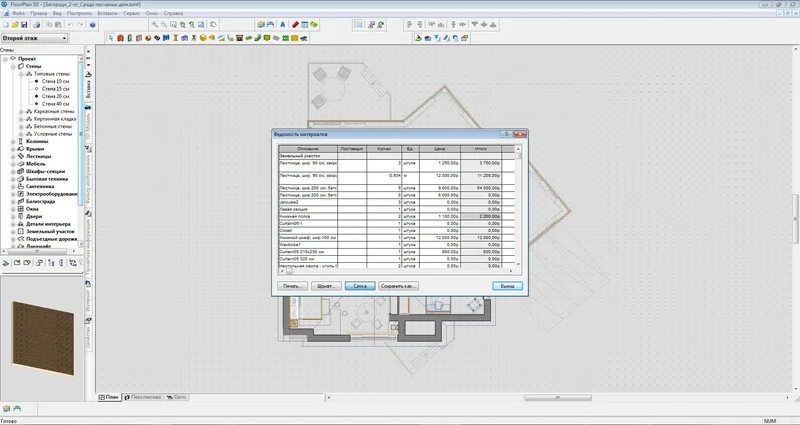Expand the Мебель tree node

tap(13, 164)
